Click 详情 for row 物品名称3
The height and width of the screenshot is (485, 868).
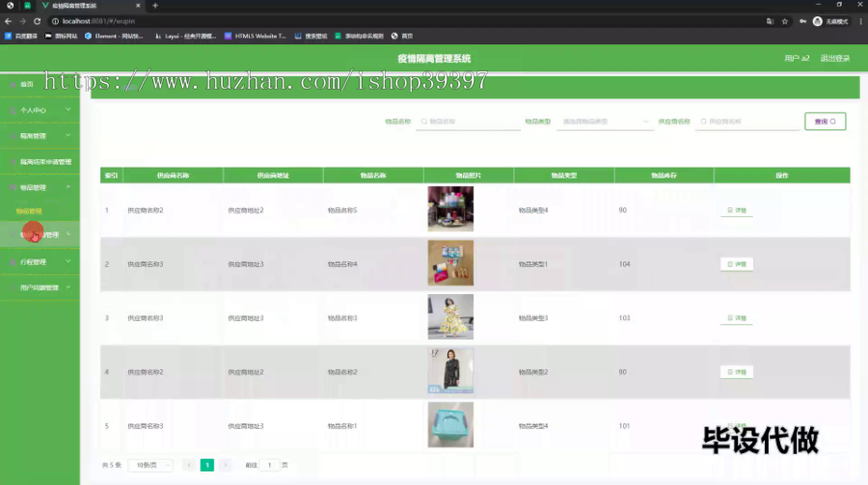(x=737, y=318)
